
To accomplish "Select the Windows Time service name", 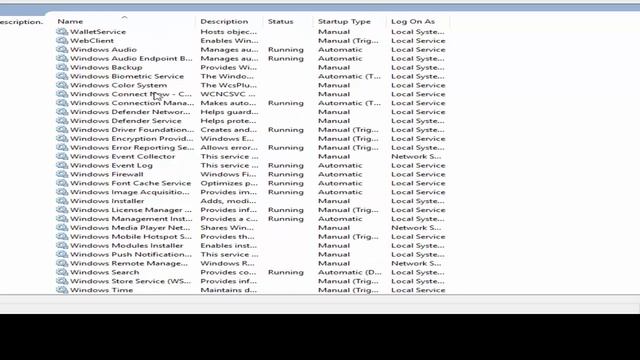I will click(x=102, y=290).
